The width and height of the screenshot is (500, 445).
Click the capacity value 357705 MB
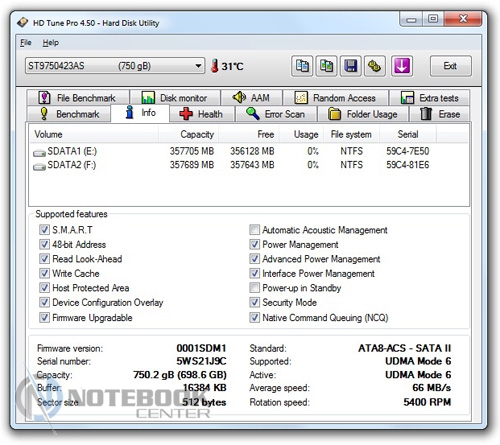[192, 151]
